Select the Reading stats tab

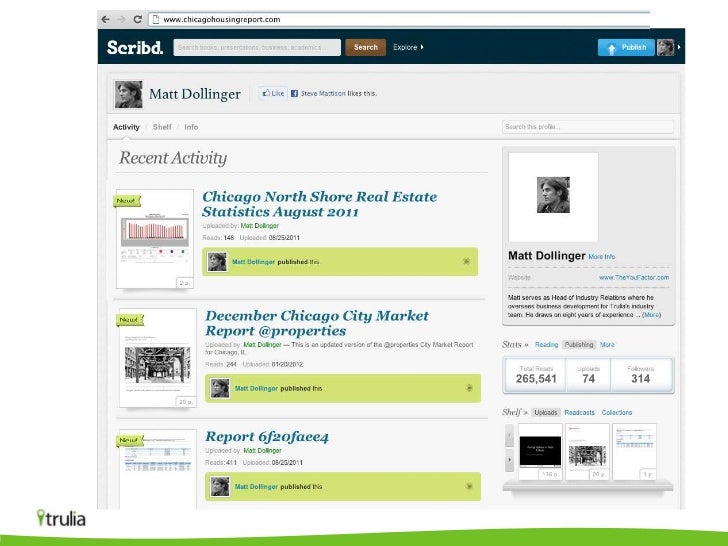pyautogui.click(x=546, y=344)
